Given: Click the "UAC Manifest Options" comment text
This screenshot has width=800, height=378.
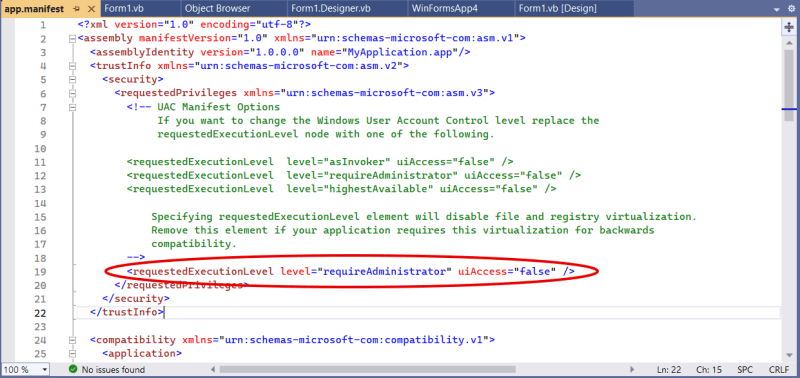Looking at the screenshot, I should pyautogui.click(x=218, y=107).
